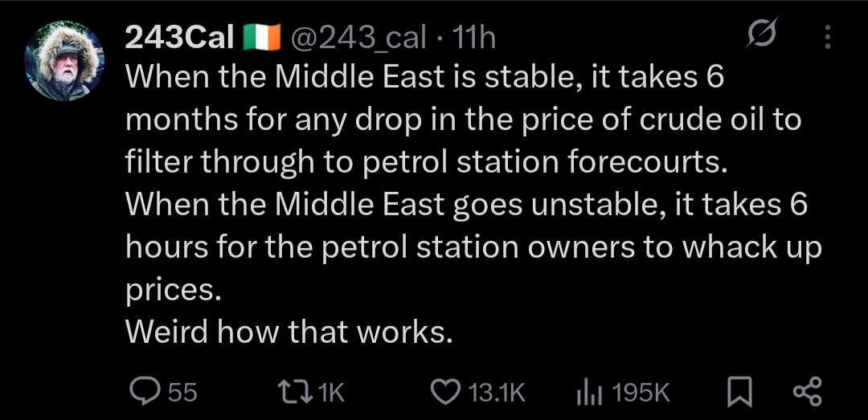The image size is (868, 420).
Task: Open the view analytics bar chart icon
Action: pos(589,391)
